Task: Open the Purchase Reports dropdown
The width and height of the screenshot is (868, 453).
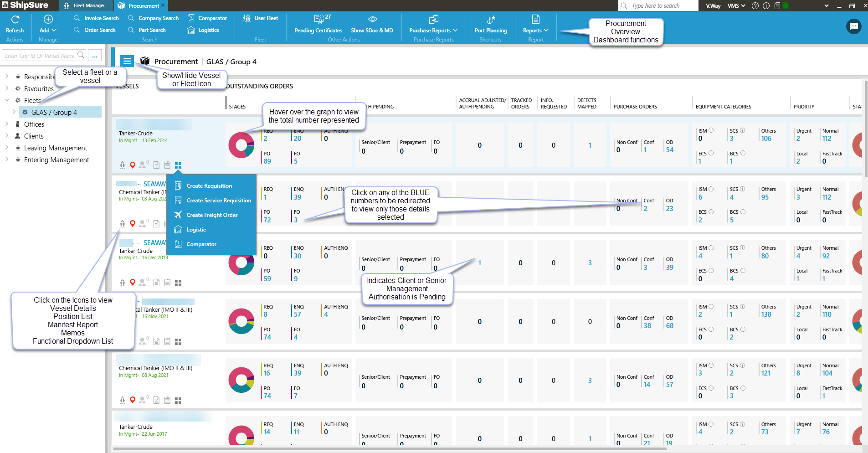Action: (433, 25)
